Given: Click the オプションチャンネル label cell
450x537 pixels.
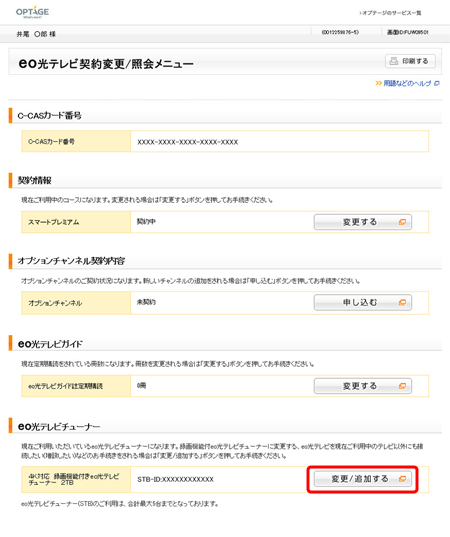Looking at the screenshot, I should 76,303.
